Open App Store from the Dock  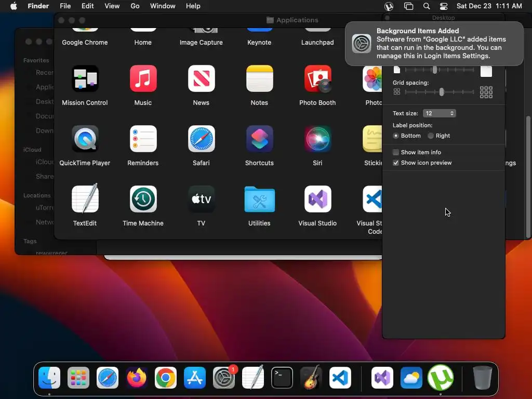tap(195, 378)
